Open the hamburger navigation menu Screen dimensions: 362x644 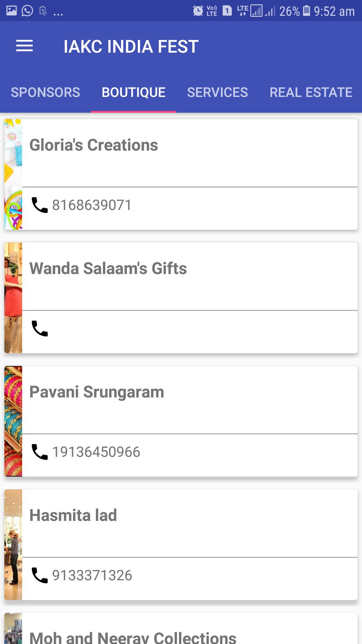(x=24, y=46)
